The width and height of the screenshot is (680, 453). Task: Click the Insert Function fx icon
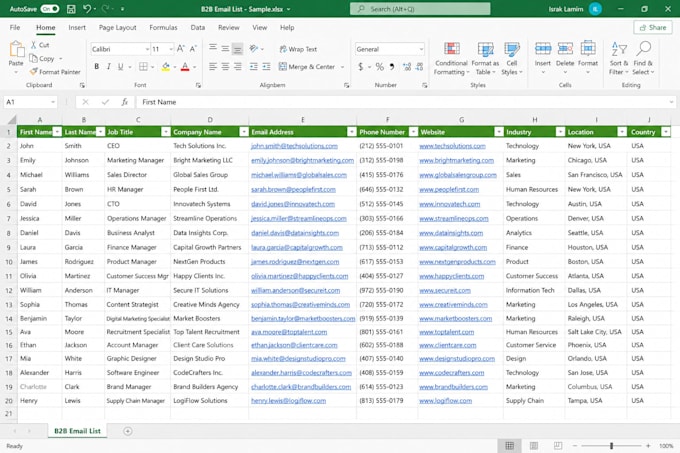click(125, 102)
